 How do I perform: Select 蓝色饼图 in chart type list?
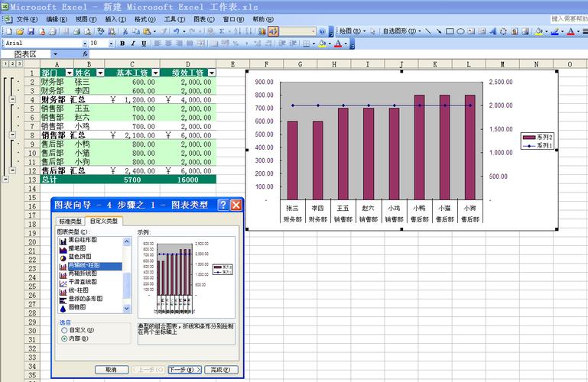tap(80, 257)
